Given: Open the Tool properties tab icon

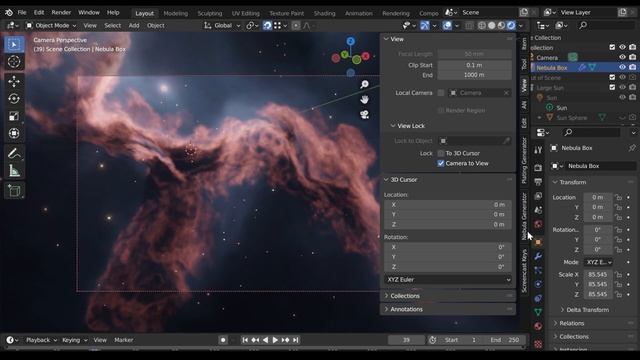Looking at the screenshot, I should tap(538, 151).
